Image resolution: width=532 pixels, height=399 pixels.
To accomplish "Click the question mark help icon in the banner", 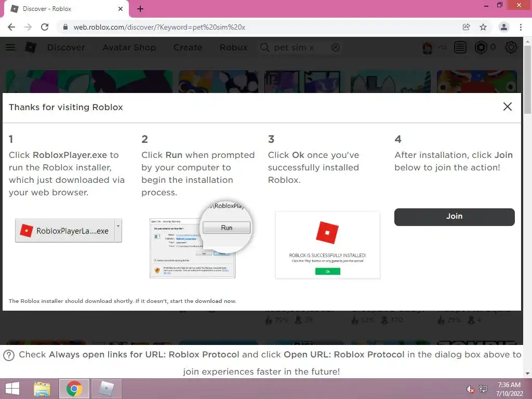I will pos(9,355).
